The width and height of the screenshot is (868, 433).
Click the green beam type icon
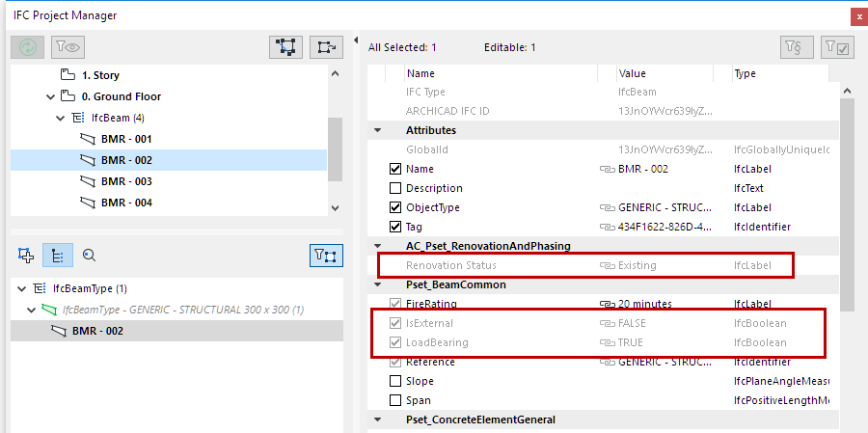(x=51, y=310)
